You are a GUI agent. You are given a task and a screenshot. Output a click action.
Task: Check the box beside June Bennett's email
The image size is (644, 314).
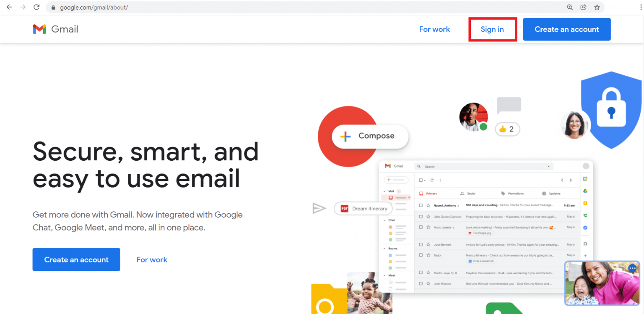[421, 245]
